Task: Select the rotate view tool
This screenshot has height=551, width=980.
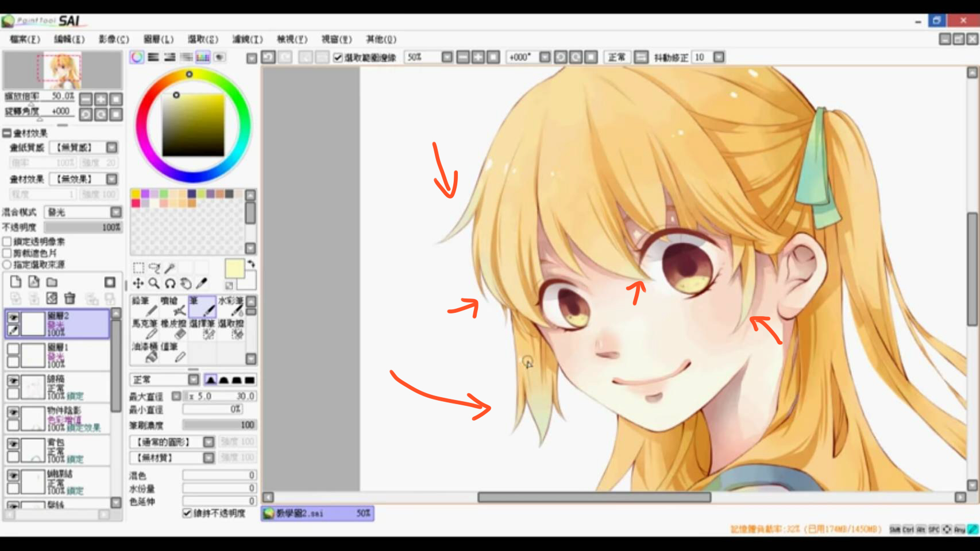Action: [170, 283]
